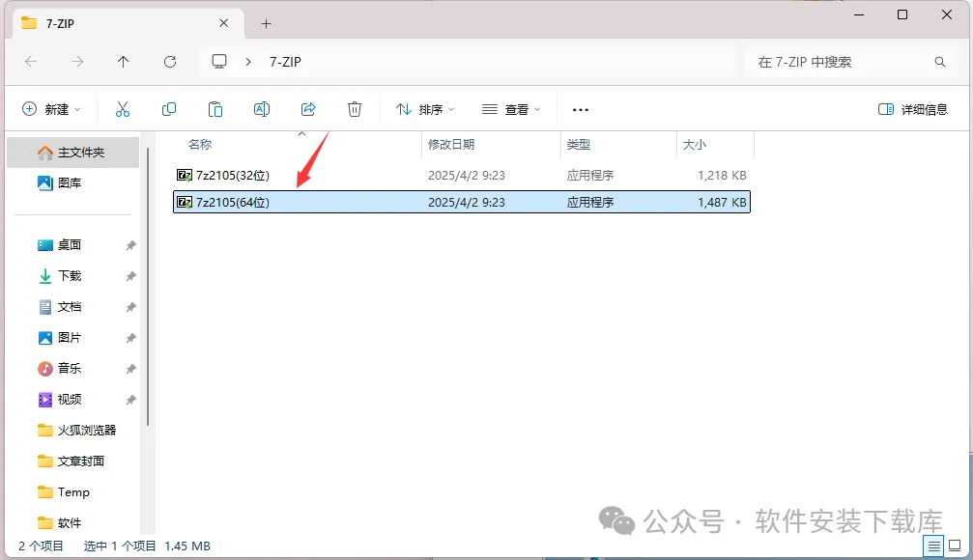Unpin the 桌面 quick access pin

click(x=131, y=245)
